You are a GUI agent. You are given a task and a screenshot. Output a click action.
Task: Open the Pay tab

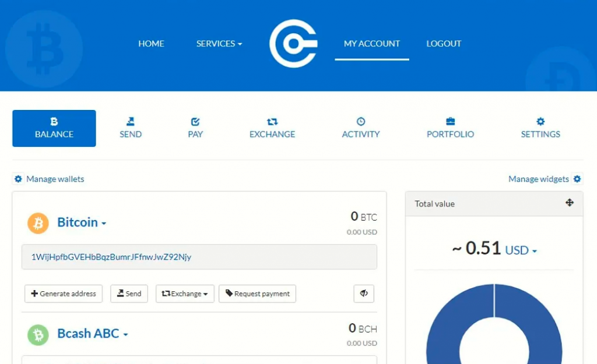point(195,128)
